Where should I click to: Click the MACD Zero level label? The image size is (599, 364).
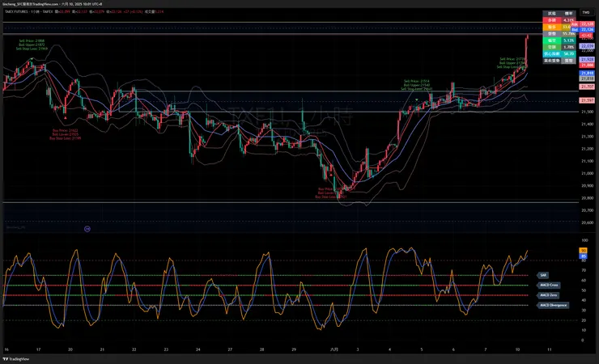coord(549,295)
